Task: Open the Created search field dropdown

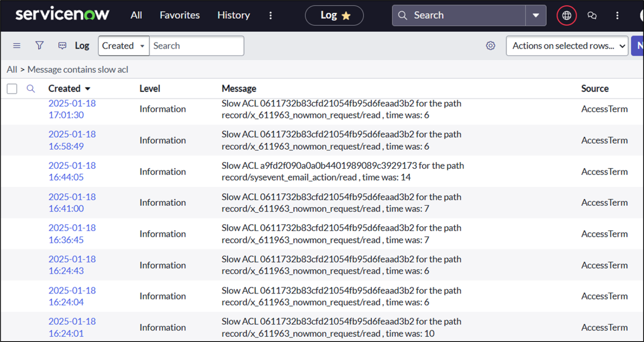Action: click(x=124, y=46)
